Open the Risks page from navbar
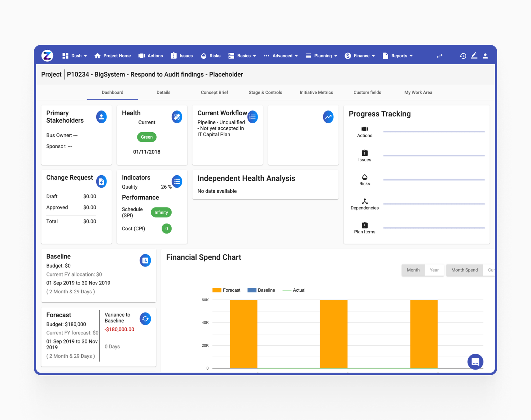The width and height of the screenshot is (531, 420). pos(211,56)
